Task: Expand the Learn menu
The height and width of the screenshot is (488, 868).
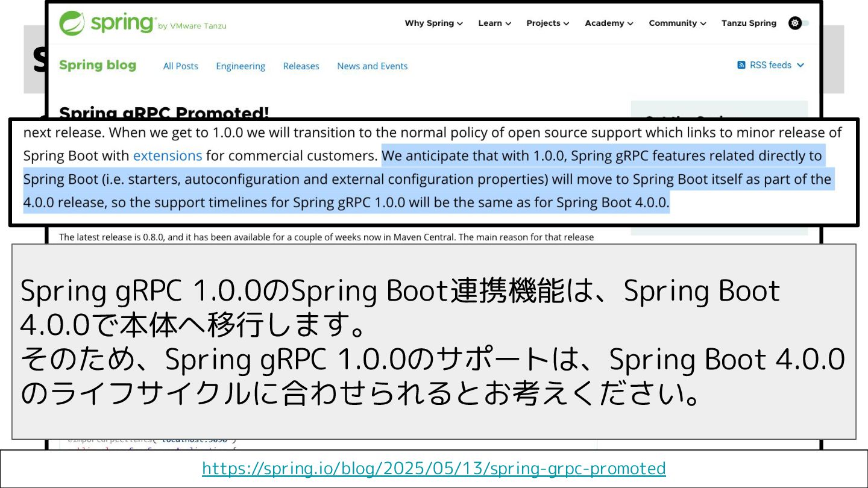Action: click(x=494, y=23)
